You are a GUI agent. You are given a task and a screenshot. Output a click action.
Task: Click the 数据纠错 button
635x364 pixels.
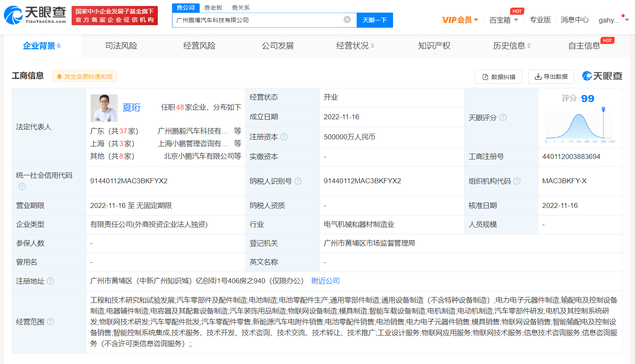[498, 77]
